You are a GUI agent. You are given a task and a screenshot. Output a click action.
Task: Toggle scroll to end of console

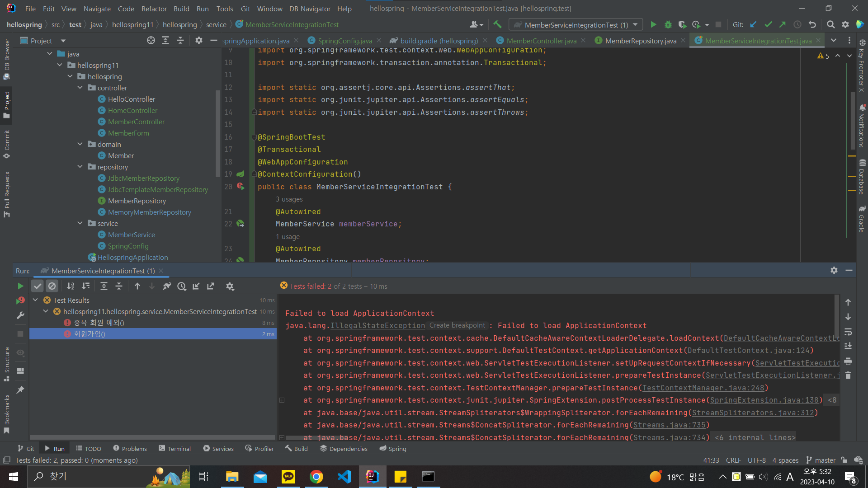tap(848, 346)
